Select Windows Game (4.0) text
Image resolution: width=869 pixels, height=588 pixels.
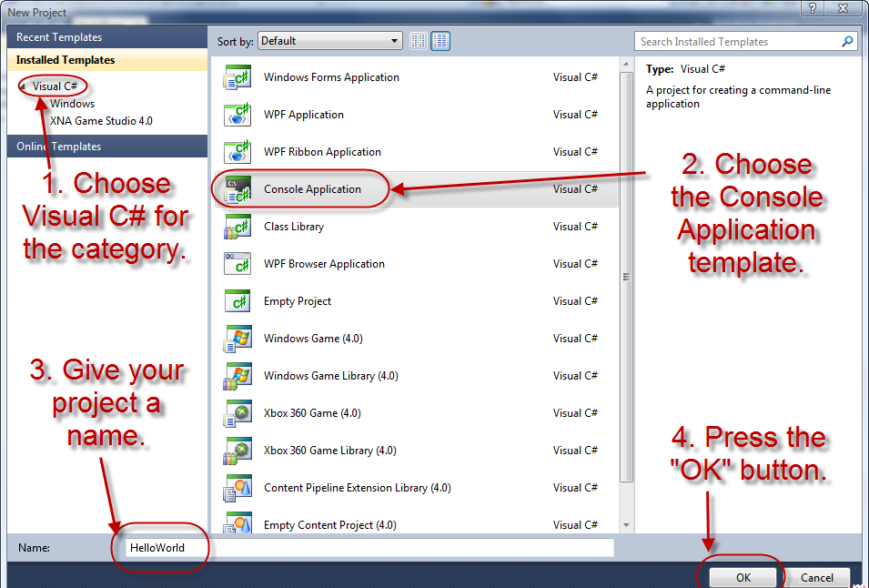tap(313, 339)
